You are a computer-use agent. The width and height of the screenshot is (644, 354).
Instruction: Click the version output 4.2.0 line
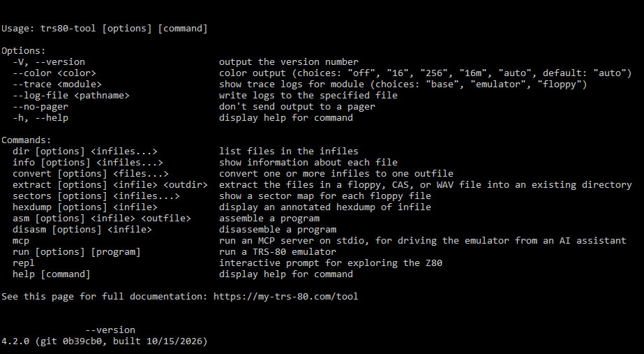pos(105,341)
